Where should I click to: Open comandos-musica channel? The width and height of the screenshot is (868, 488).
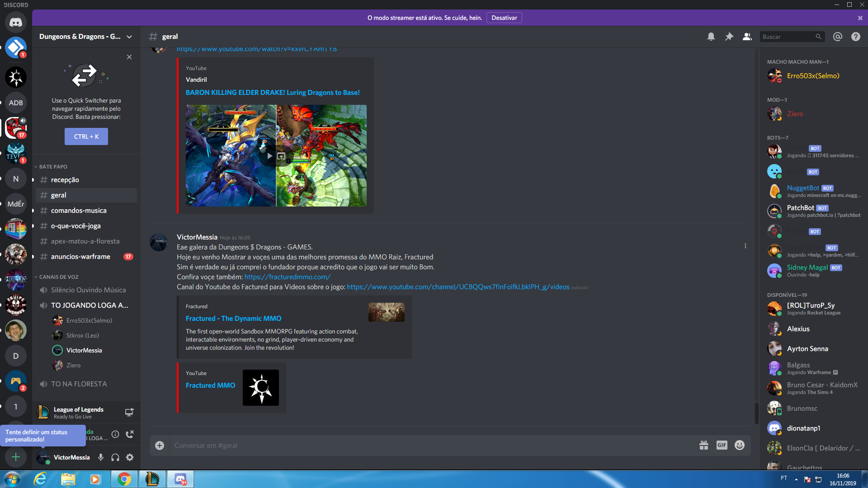point(86,211)
